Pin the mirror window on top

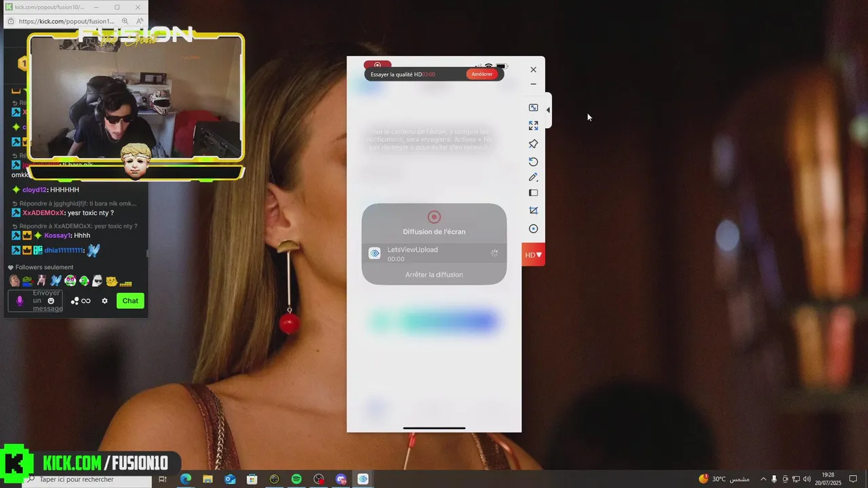(x=533, y=144)
